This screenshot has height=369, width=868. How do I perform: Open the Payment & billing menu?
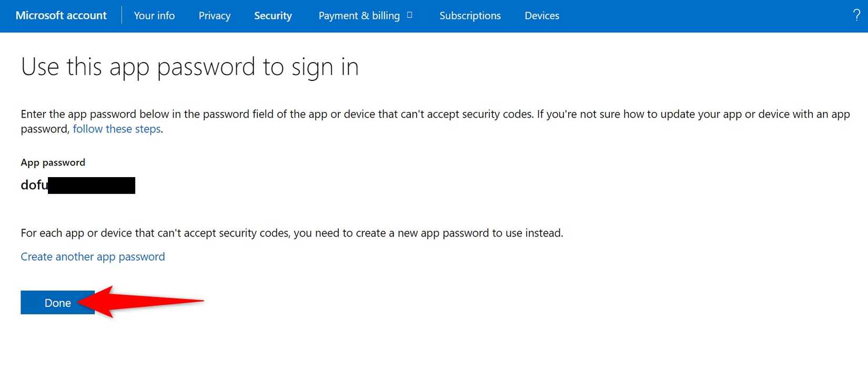359,16
